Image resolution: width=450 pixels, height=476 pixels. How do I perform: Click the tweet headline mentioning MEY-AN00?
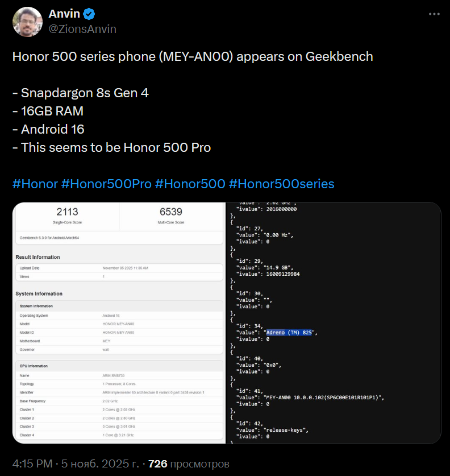[193, 56]
